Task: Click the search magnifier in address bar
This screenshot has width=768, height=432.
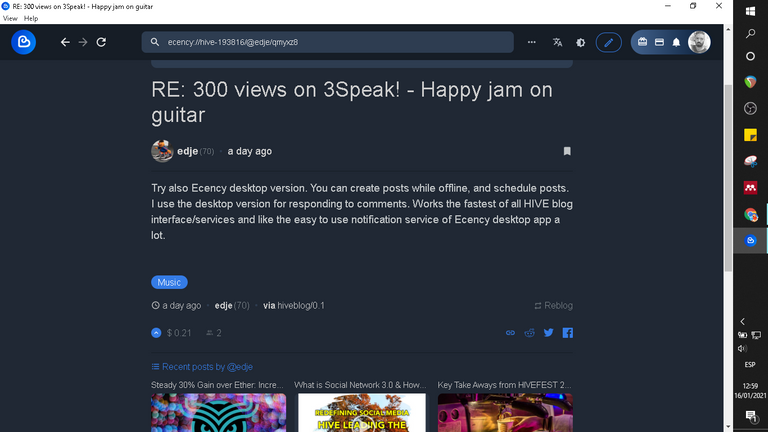Action: coord(155,42)
